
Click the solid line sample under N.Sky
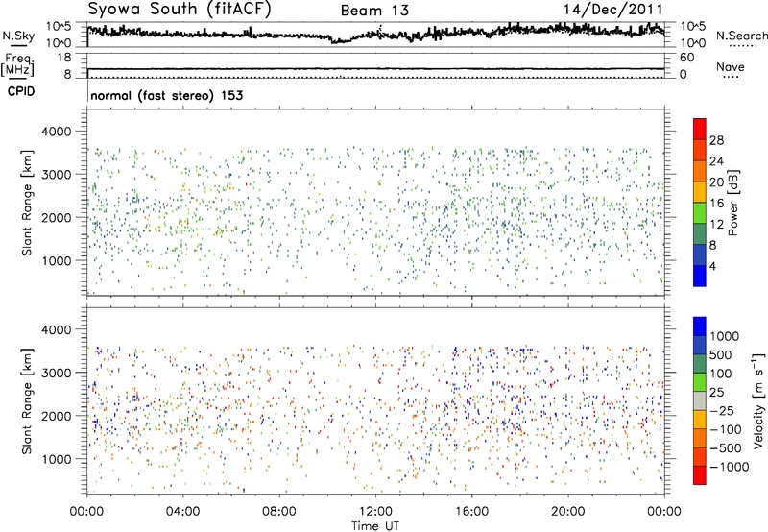[18, 45]
